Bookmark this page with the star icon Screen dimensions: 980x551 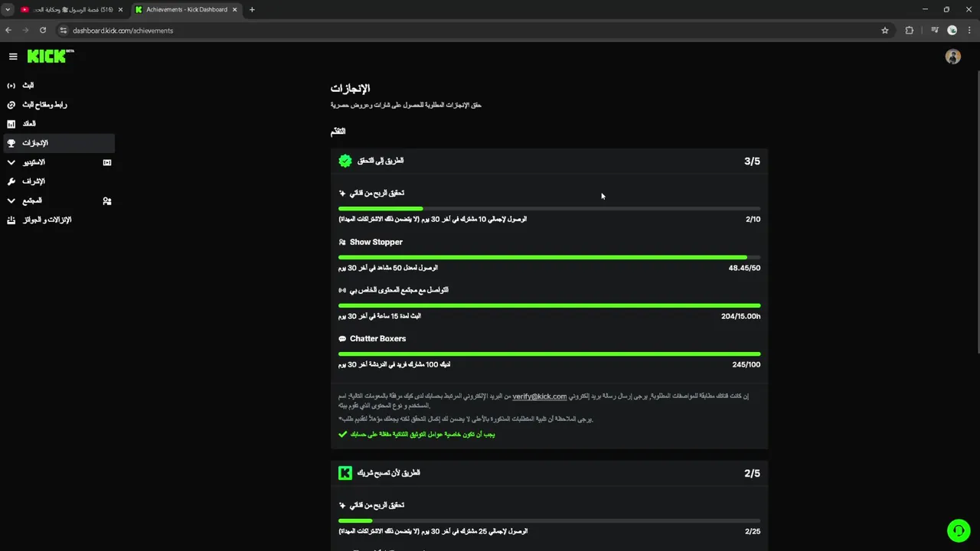[885, 31]
